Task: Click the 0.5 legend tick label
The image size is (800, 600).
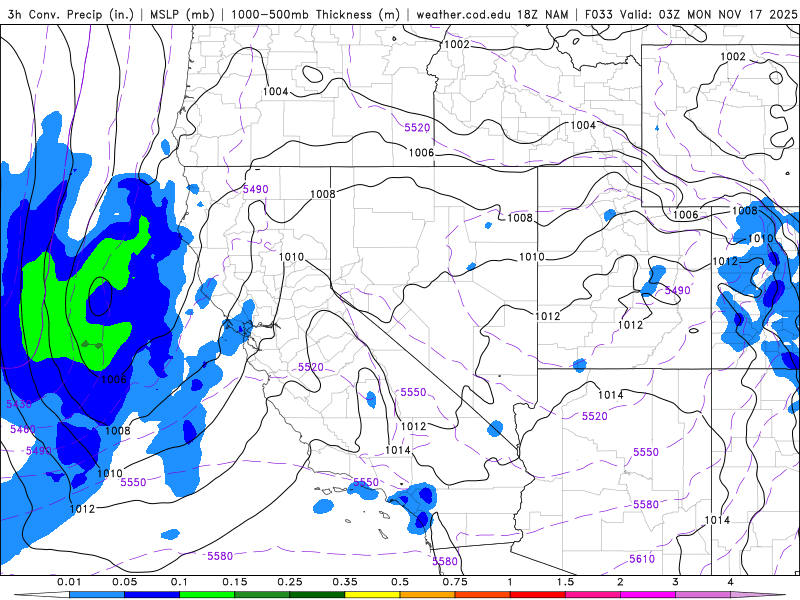Action: (400, 582)
